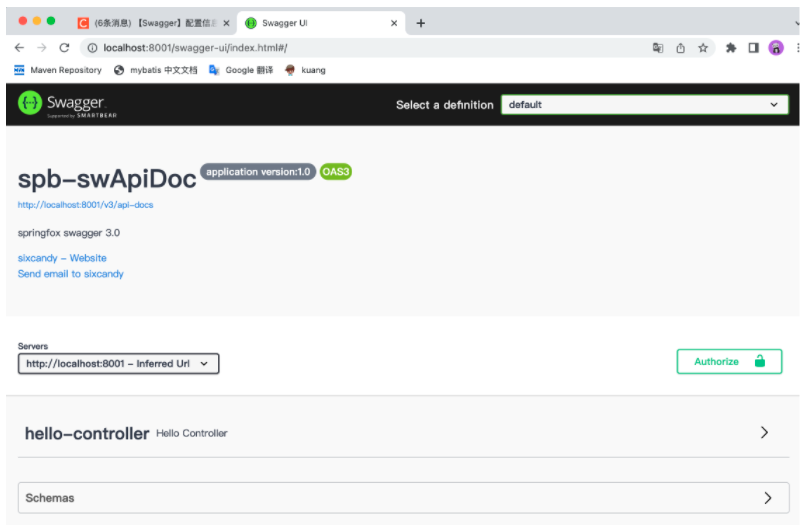Go back using the browser back arrow
Image resolution: width=807 pixels, height=531 pixels.
20,48
